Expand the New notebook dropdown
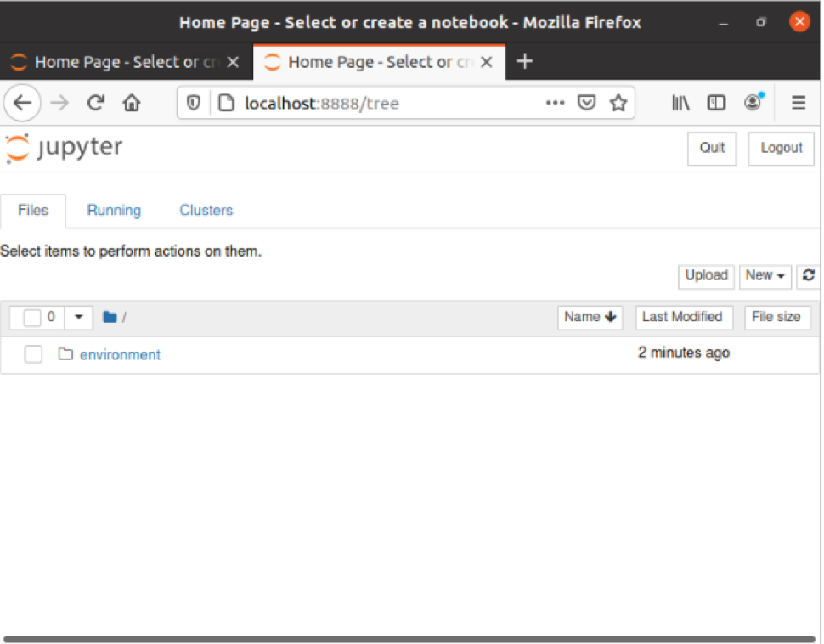Image resolution: width=824 pixels, height=644 pixels. click(x=765, y=276)
